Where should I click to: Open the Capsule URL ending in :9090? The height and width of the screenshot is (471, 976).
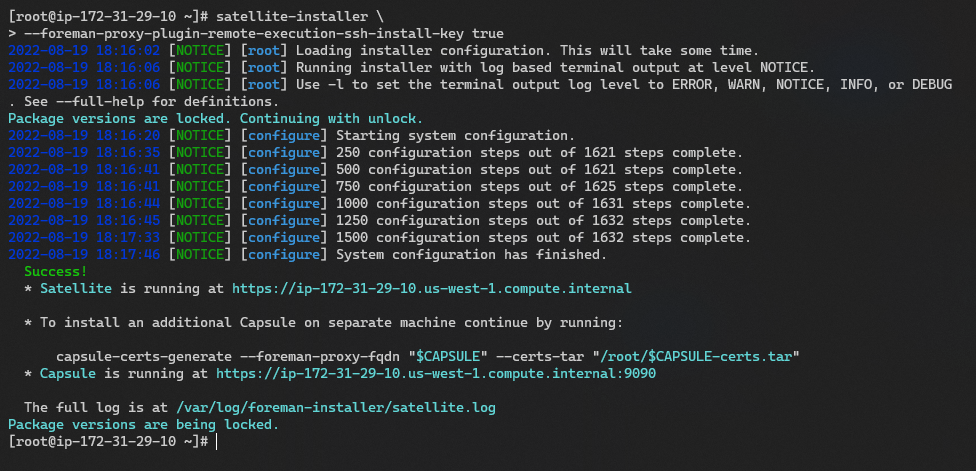[x=435, y=373]
